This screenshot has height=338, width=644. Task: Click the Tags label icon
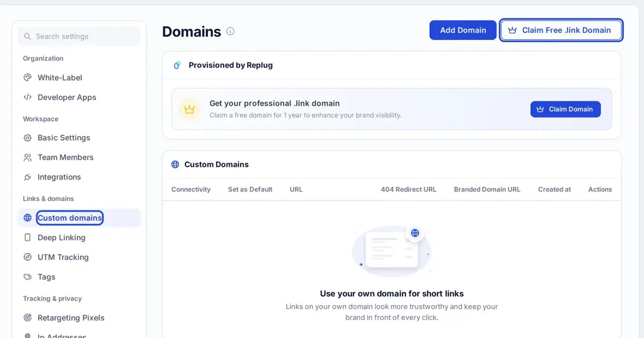click(27, 277)
